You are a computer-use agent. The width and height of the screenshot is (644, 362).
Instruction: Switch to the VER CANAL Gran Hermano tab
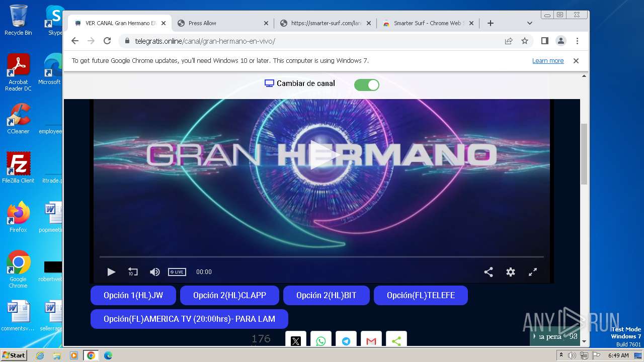click(120, 23)
